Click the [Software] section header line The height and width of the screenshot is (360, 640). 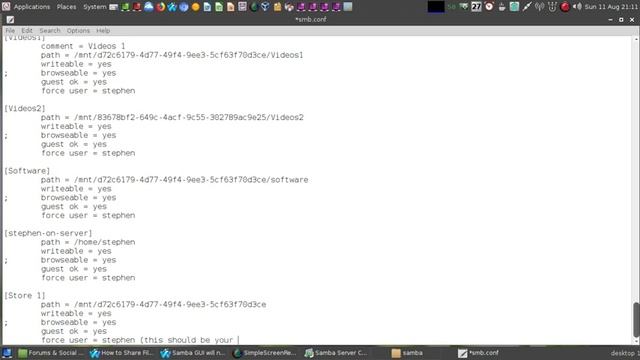[27, 171]
